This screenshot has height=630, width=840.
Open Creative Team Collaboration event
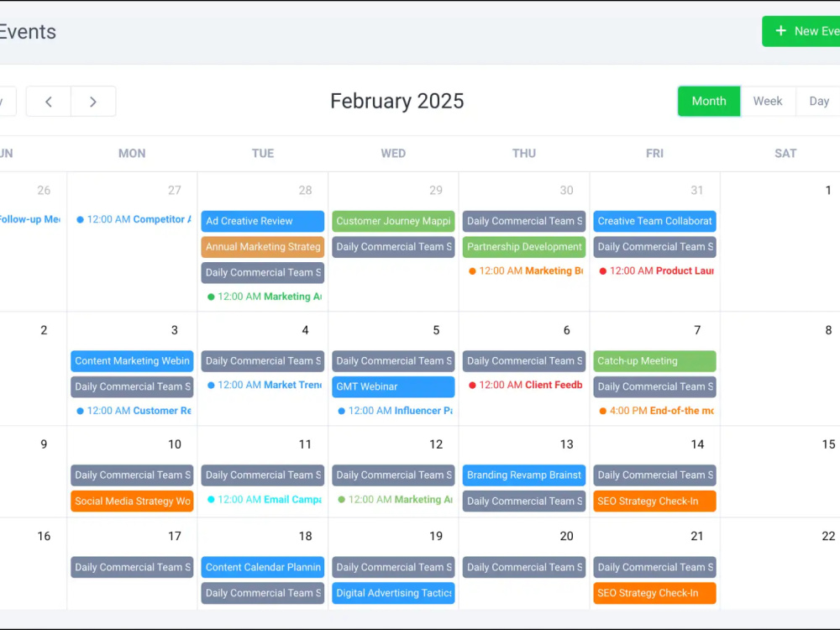click(654, 221)
